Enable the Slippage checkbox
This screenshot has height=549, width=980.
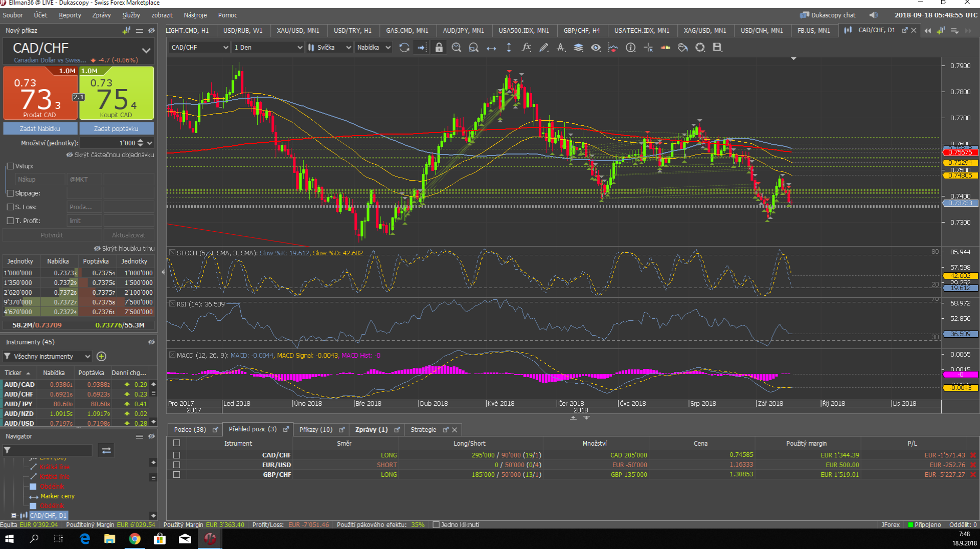[x=10, y=193]
